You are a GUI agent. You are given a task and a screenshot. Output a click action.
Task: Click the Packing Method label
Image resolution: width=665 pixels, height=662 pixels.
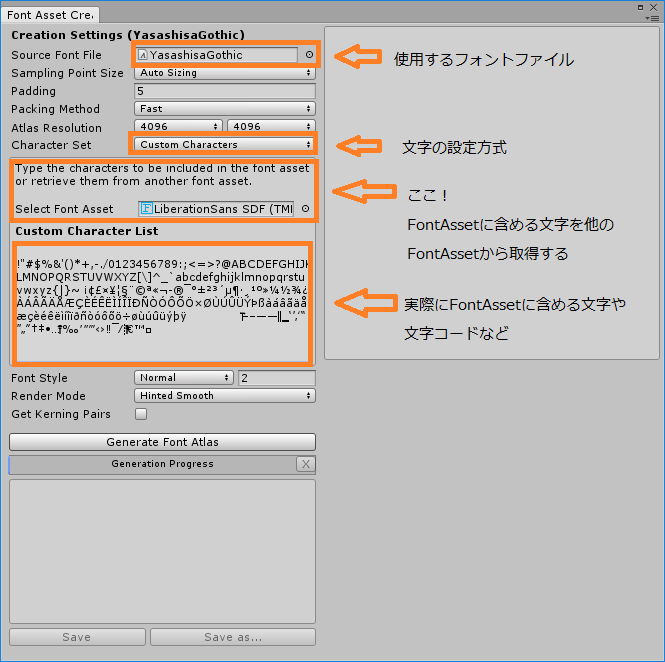56,109
